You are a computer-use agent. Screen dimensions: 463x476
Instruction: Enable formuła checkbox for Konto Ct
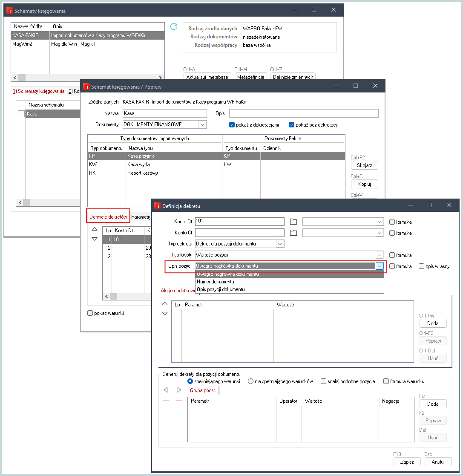392,233
